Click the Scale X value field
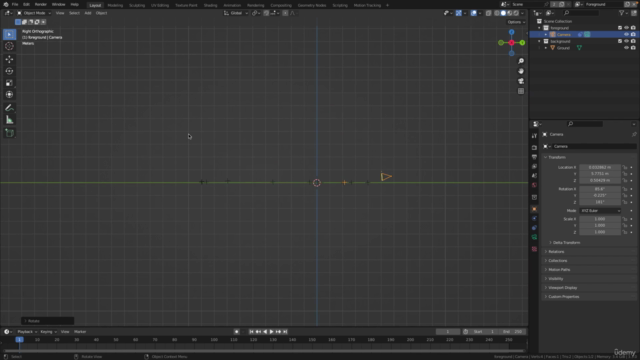Screen dimensions: 640x360 click(x=600, y=219)
